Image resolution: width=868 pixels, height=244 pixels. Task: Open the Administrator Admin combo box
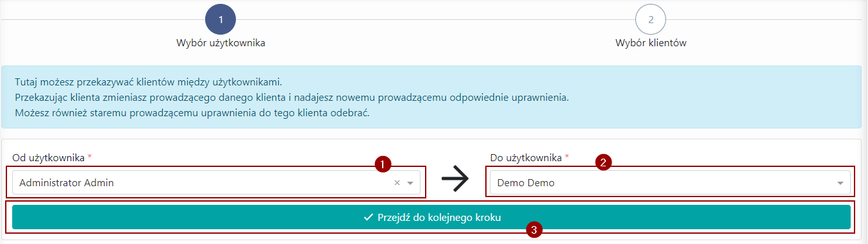[x=216, y=182]
